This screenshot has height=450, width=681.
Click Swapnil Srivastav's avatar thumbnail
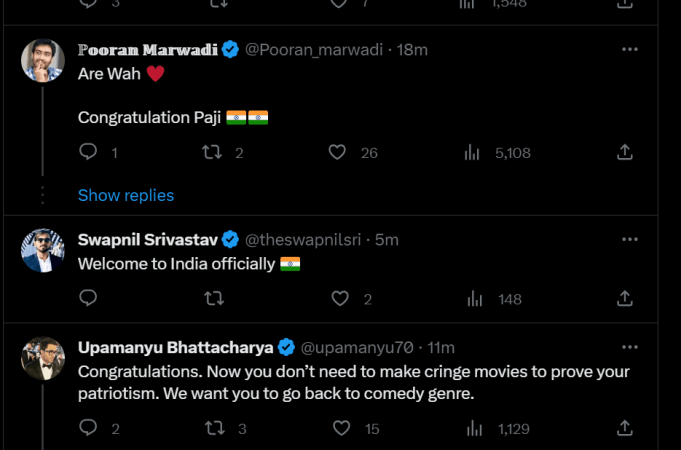pyautogui.click(x=43, y=251)
